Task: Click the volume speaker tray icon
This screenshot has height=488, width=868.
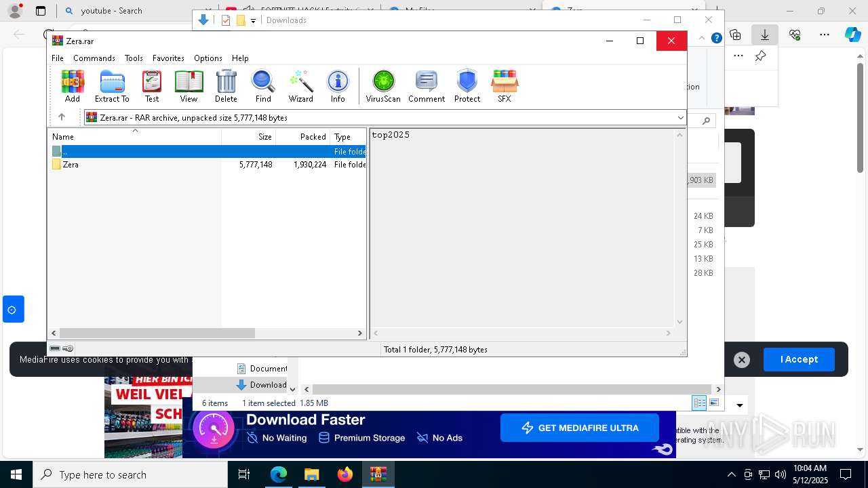Action: (781, 474)
